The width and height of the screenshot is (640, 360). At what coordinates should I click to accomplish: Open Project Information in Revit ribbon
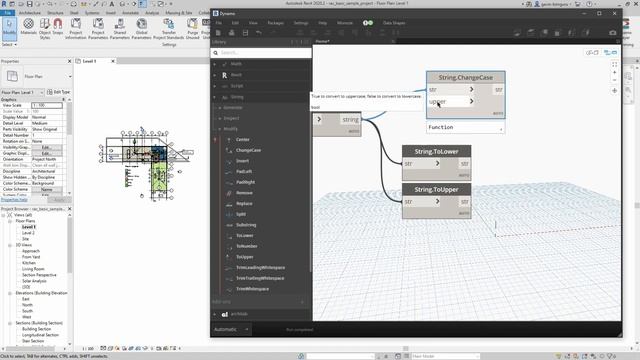tap(76, 28)
